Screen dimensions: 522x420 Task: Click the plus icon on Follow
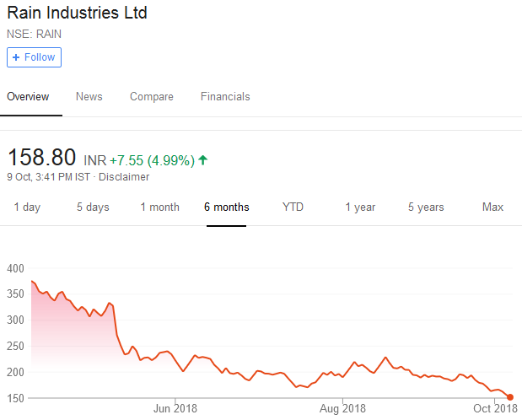pyautogui.click(x=16, y=57)
